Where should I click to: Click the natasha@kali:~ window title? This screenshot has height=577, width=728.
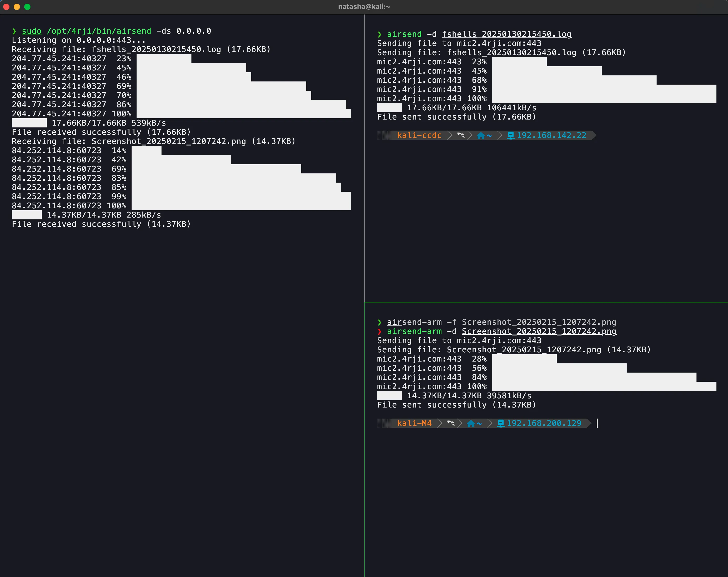[x=364, y=7]
